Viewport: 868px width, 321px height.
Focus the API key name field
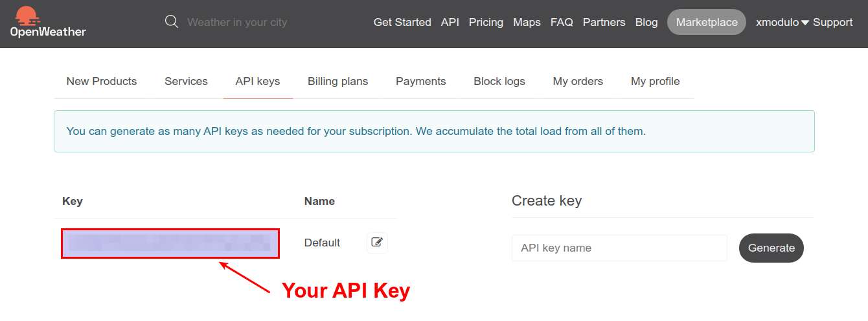619,248
